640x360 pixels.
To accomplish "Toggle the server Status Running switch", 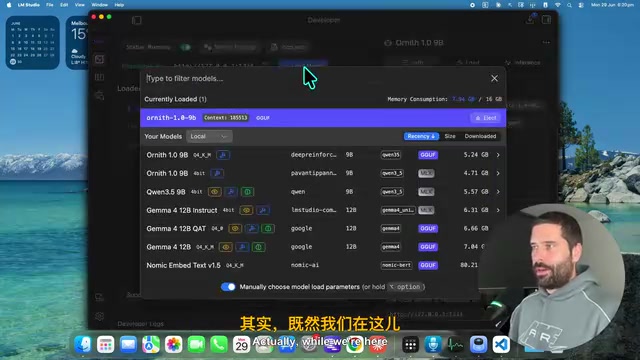I will click(186, 47).
